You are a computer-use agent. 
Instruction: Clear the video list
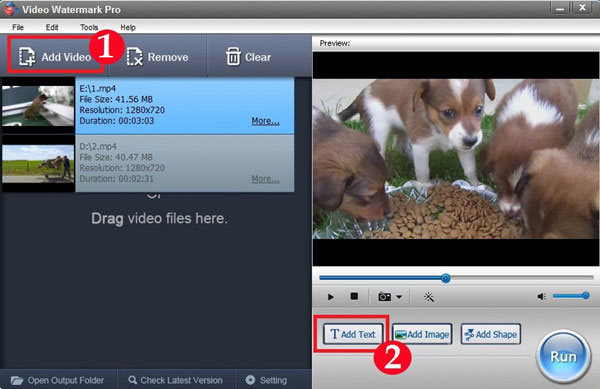[x=249, y=57]
